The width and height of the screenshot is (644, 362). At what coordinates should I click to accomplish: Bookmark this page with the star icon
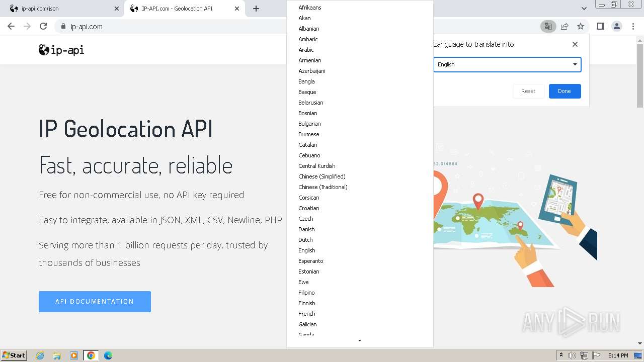[581, 27]
